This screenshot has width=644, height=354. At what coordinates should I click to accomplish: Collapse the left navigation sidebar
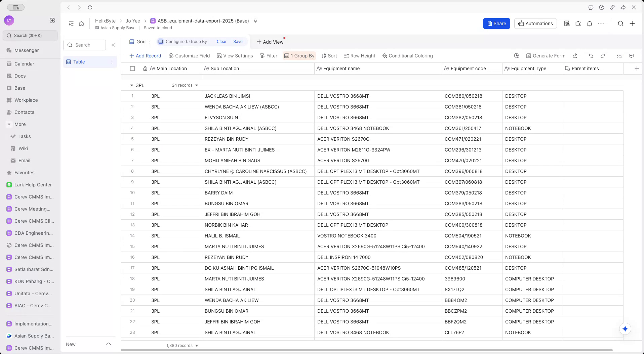coord(113,45)
